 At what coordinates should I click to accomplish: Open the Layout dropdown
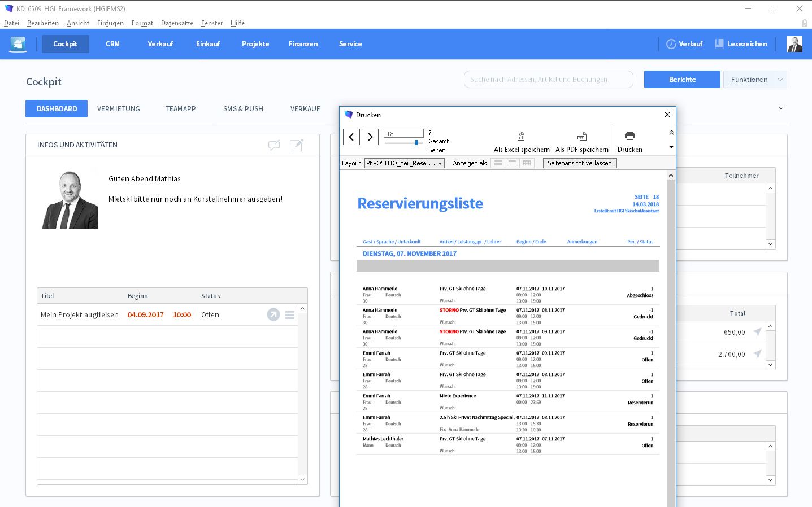(x=404, y=163)
